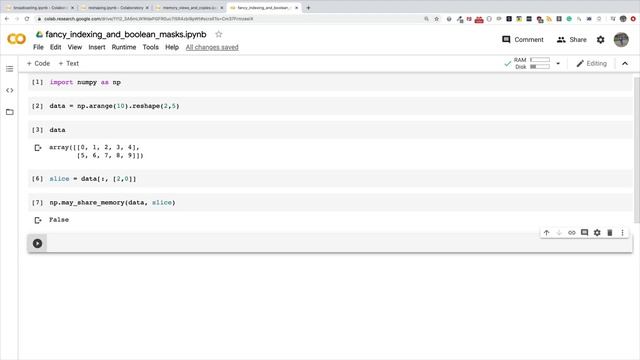The height and width of the screenshot is (360, 640).
Task: Switch to the first browser tab
Action: click(x=40, y=8)
